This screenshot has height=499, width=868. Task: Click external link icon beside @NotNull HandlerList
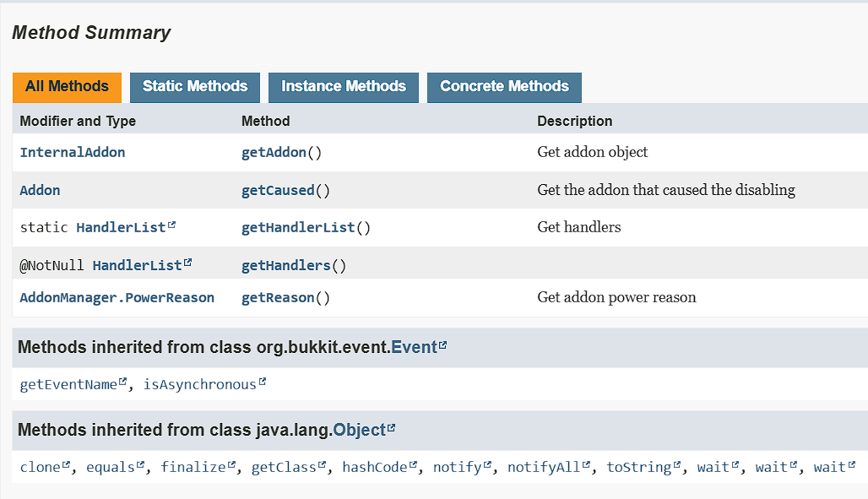click(188, 263)
